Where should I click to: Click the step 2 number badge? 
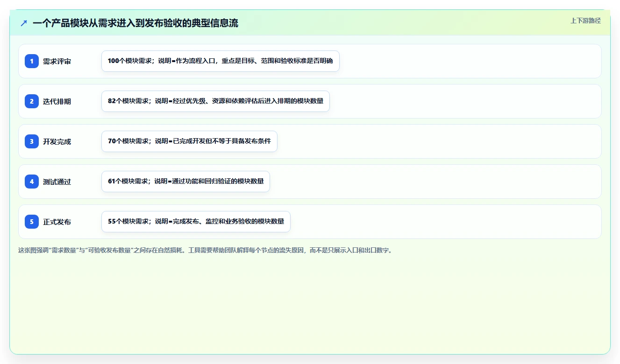(x=32, y=101)
